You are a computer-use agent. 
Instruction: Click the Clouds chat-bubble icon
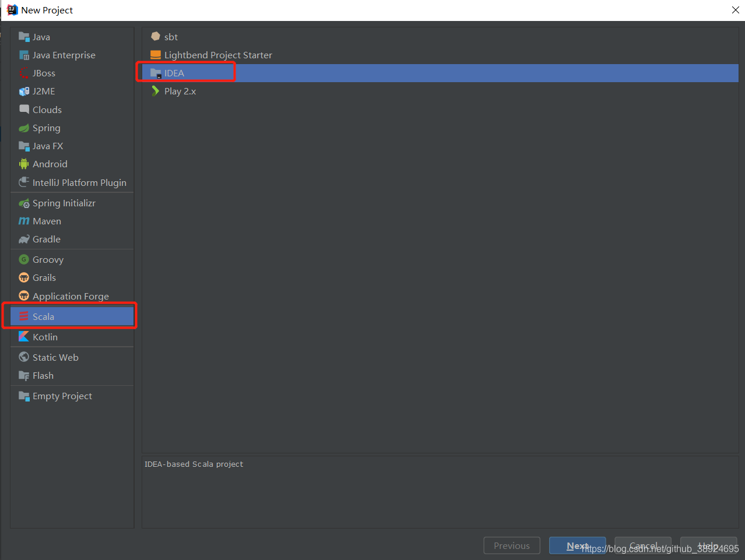24,110
